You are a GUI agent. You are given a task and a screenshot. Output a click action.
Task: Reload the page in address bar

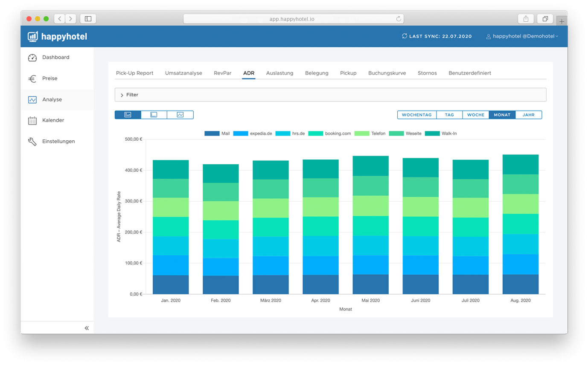(x=399, y=19)
